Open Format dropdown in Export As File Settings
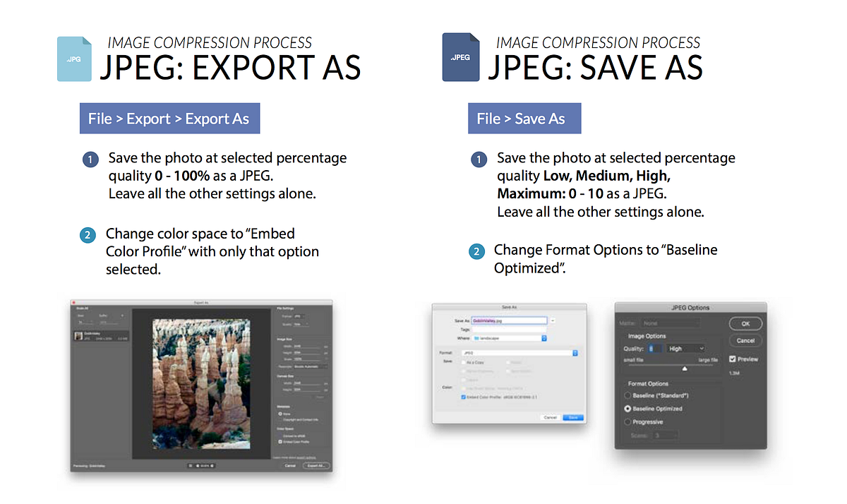The height and width of the screenshot is (504, 847). (x=299, y=316)
